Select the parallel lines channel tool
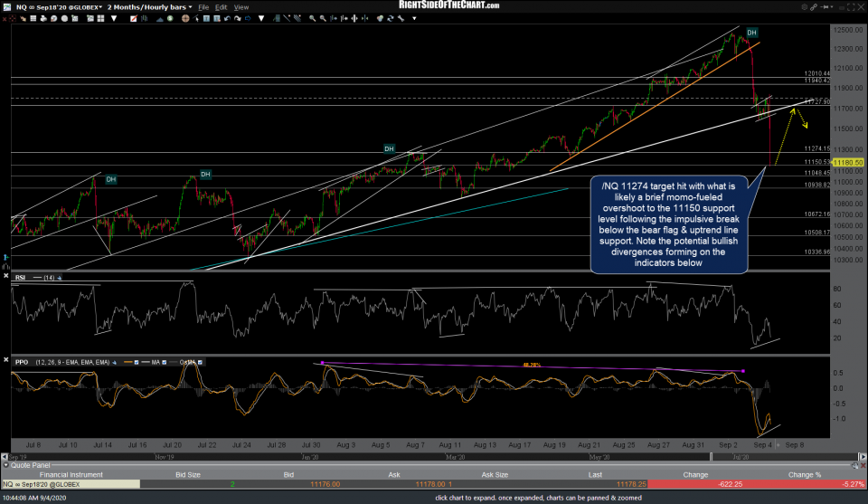This screenshot has height=504, width=868. tap(297, 18)
